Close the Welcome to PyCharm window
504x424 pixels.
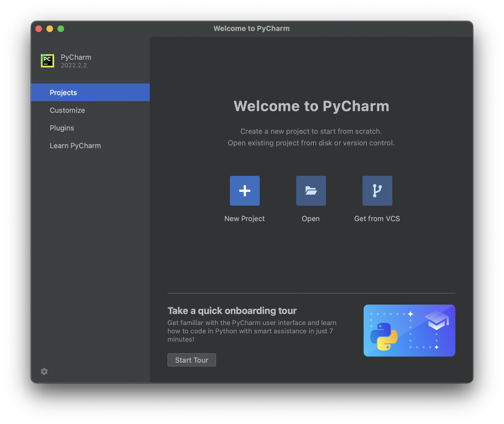[x=39, y=29]
